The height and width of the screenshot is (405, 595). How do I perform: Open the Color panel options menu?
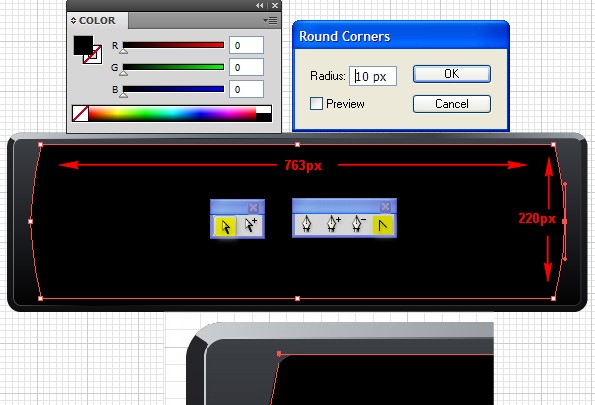271,20
